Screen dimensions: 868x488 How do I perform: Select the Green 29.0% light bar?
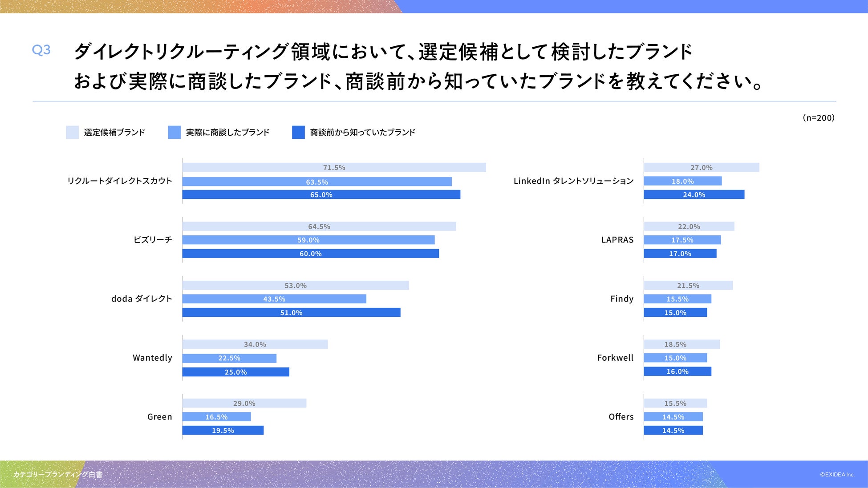point(244,403)
